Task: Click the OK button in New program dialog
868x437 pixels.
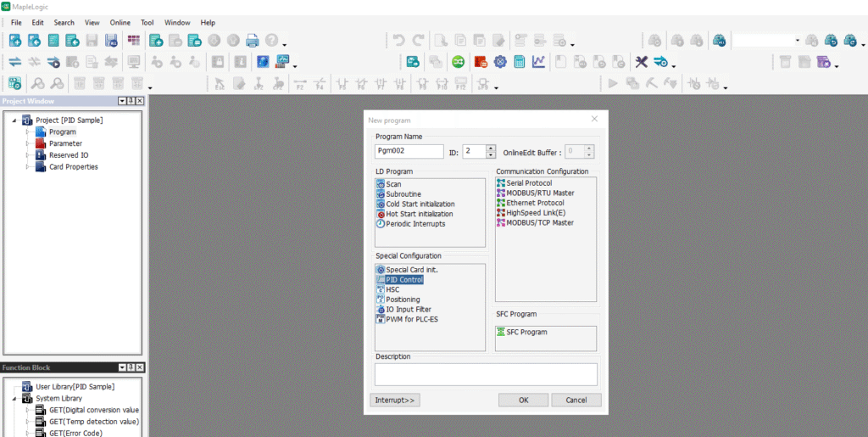Action: tap(523, 400)
